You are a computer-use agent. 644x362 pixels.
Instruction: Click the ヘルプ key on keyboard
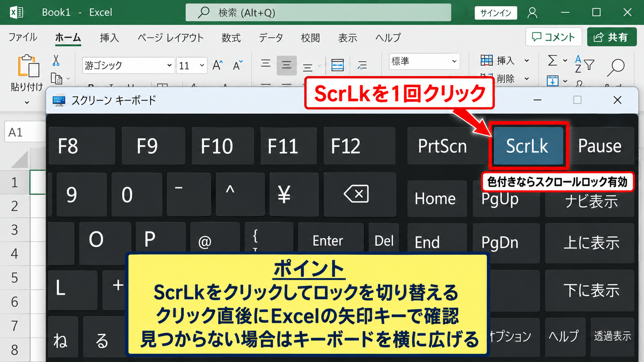point(565,337)
